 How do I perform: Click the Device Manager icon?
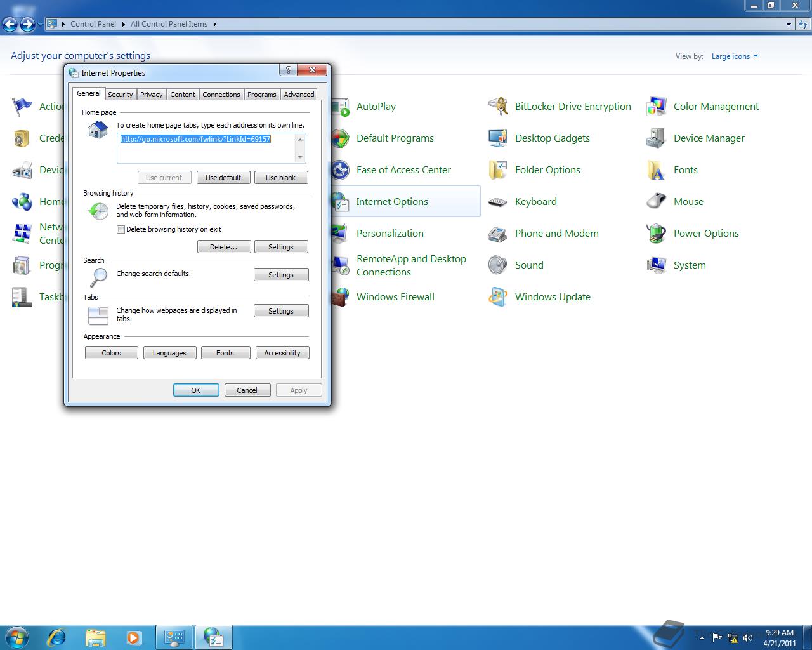tap(657, 138)
